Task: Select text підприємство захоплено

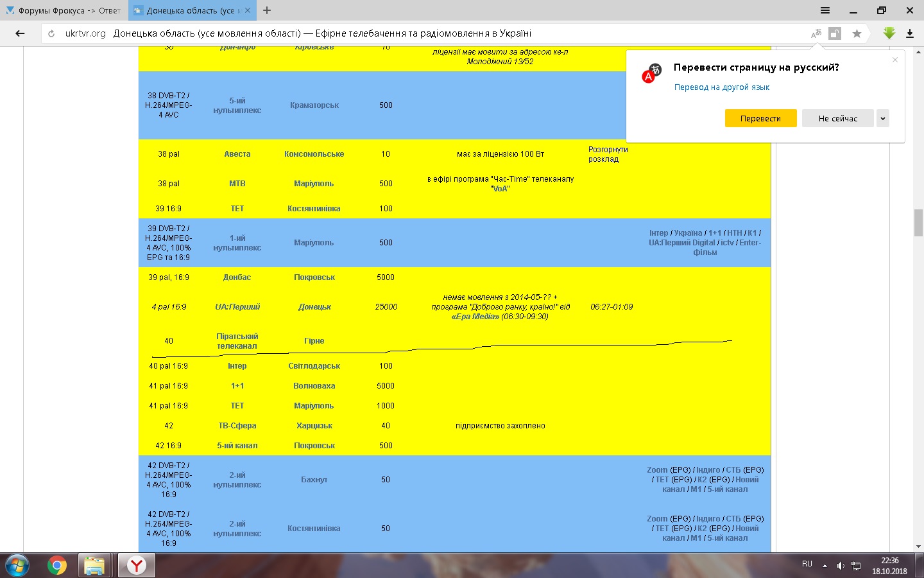Action: coord(501,426)
